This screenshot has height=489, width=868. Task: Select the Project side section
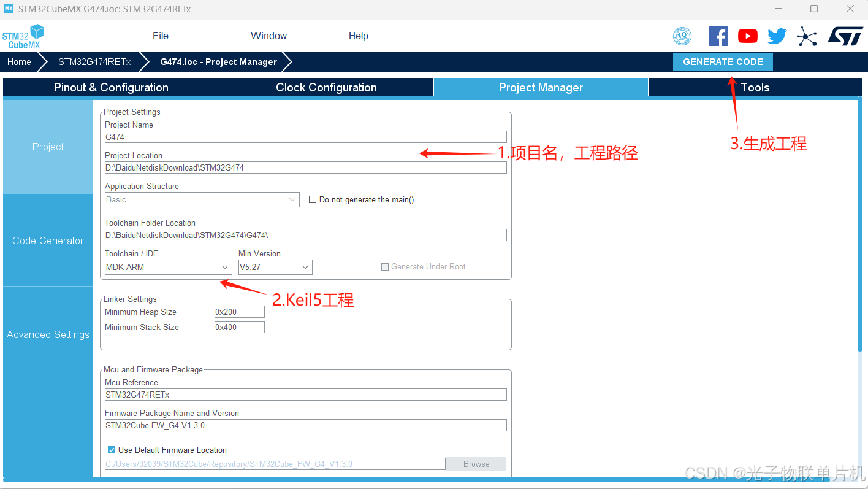pos(48,147)
